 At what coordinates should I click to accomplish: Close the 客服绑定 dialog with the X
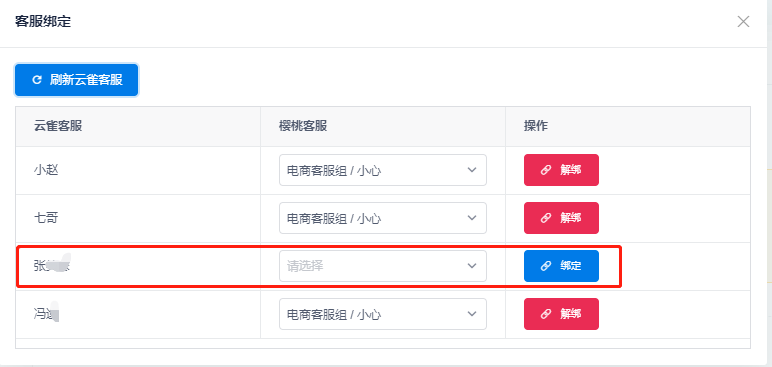pos(743,22)
